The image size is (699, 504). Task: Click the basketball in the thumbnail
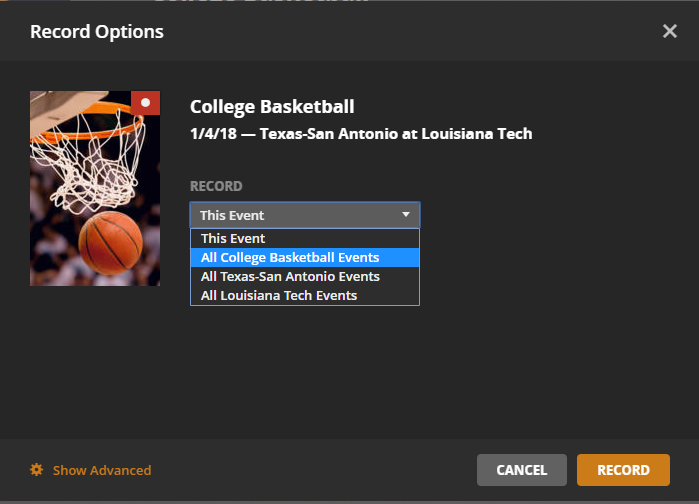110,242
